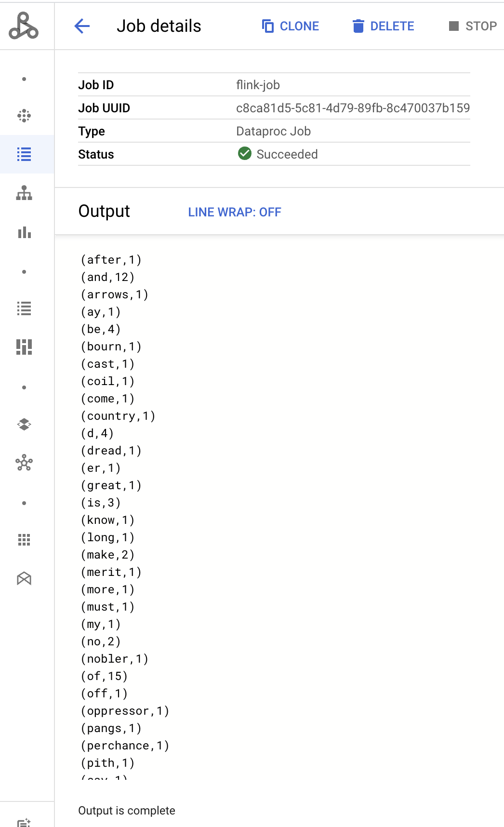Click the green Succeeded status checkmark
Image resolution: width=504 pixels, height=827 pixels.
click(245, 154)
